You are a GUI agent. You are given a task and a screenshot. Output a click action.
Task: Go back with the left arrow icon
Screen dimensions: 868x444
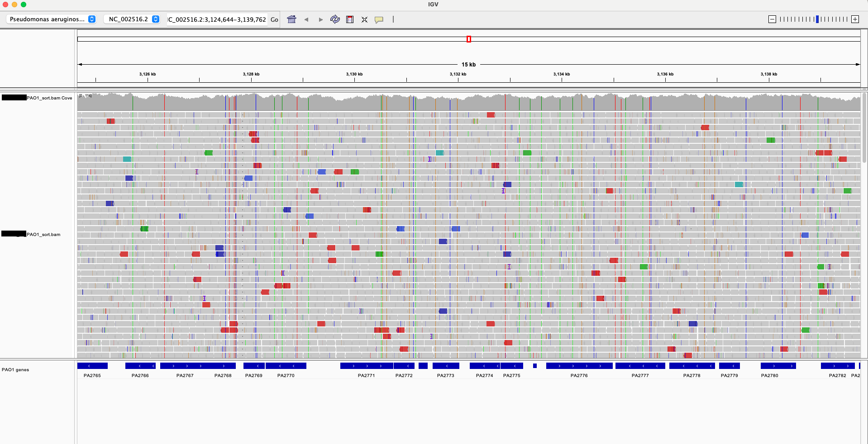(306, 19)
